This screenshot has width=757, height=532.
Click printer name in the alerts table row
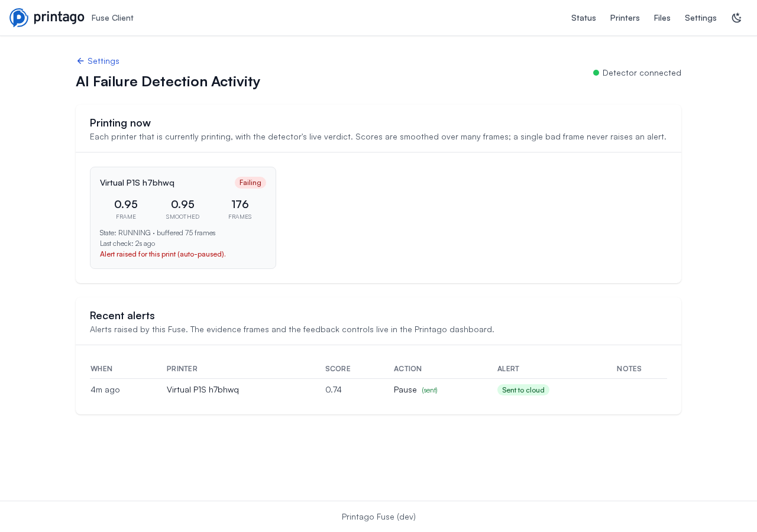click(x=203, y=390)
